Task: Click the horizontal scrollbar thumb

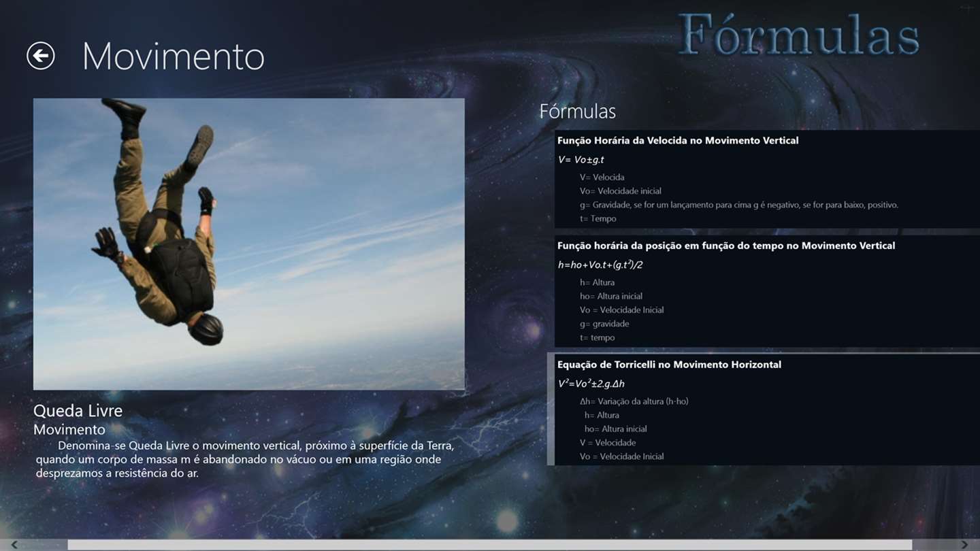Action: pos(489,544)
